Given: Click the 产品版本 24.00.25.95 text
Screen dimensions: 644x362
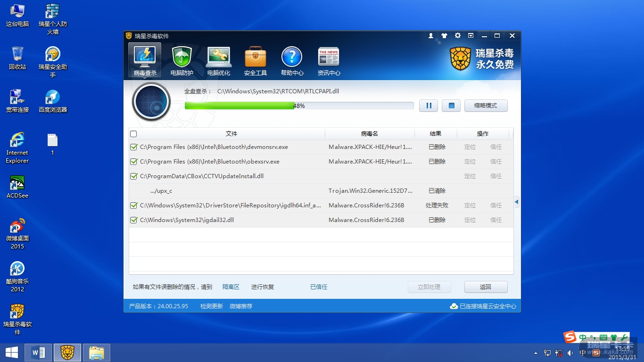Looking at the screenshot, I should point(158,306).
